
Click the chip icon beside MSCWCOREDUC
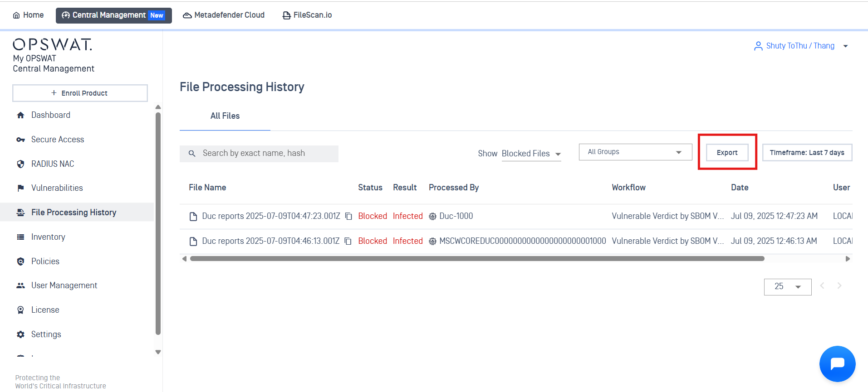[x=433, y=242]
